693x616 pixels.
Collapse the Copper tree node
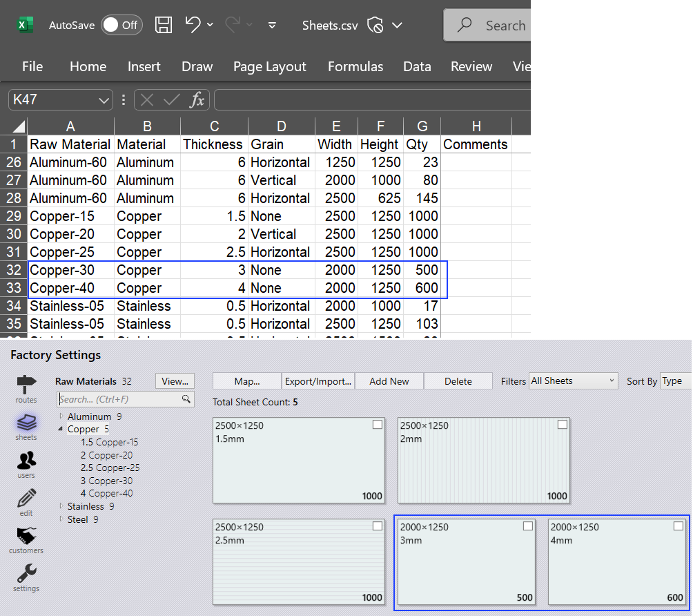tap(61, 428)
